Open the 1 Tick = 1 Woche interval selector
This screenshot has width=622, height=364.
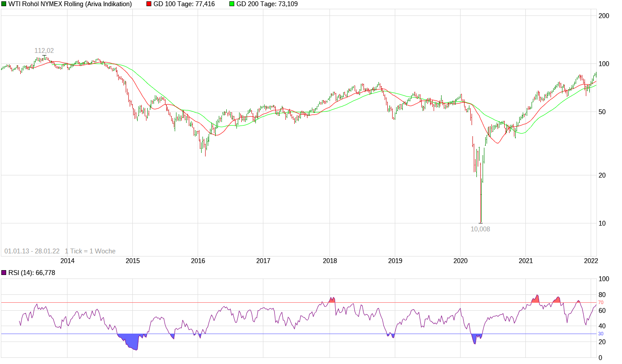[90, 250]
